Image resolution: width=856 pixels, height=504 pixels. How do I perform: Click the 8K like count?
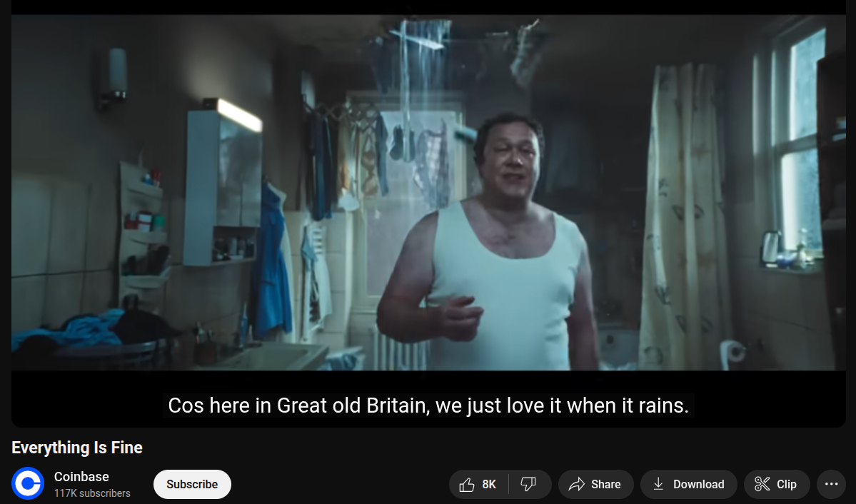click(x=489, y=484)
